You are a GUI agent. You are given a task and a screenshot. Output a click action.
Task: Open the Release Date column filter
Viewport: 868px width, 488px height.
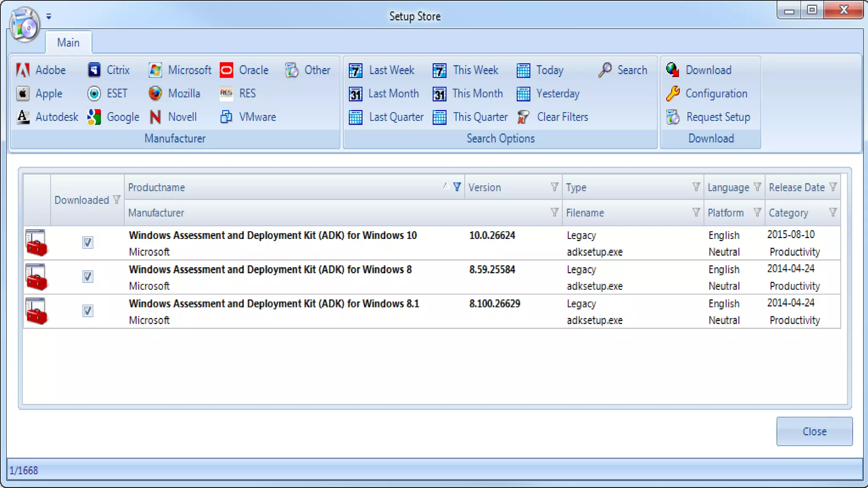[833, 187]
